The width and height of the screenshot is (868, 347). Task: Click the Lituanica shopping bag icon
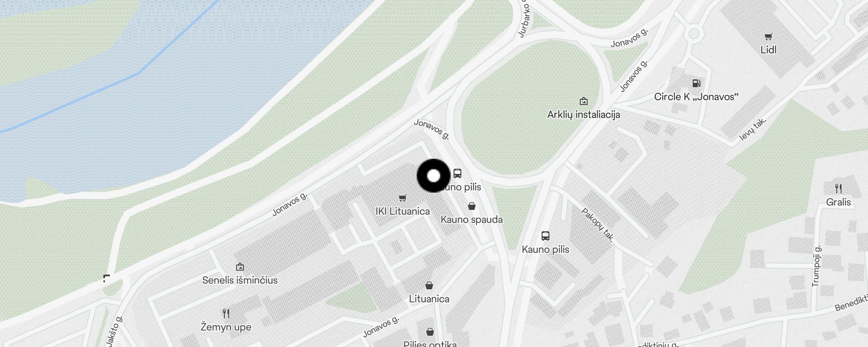click(429, 285)
